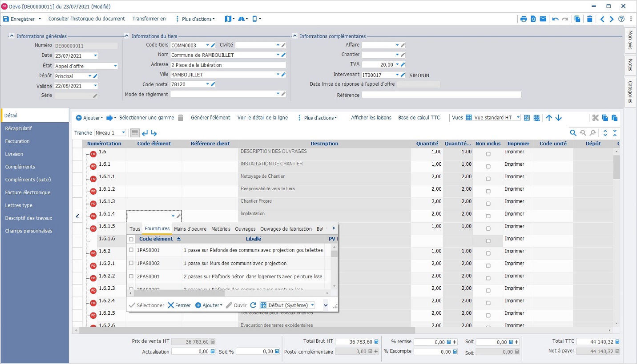The height and width of the screenshot is (364, 637).
Task: Click Fermer in the element picker popup
Action: pos(179,305)
